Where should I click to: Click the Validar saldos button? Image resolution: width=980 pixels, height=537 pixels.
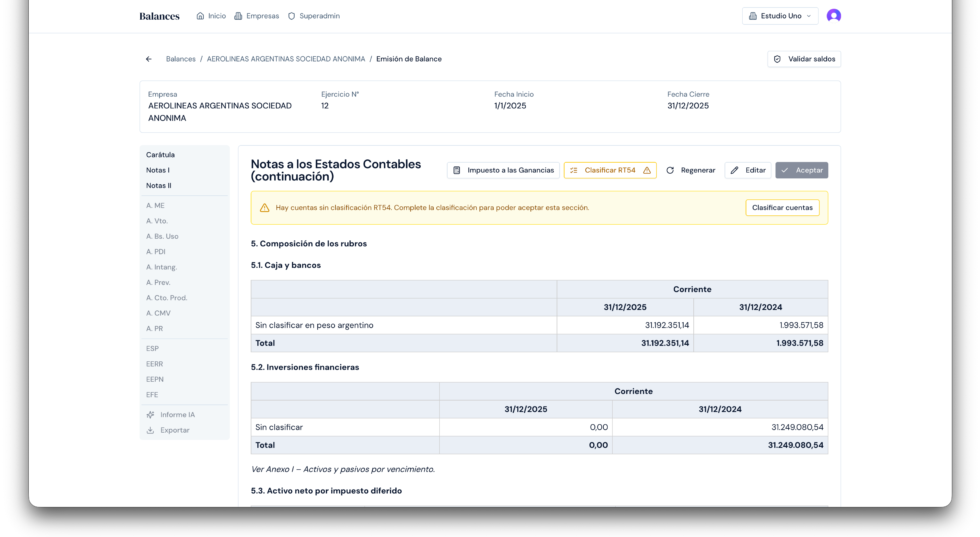coord(804,59)
